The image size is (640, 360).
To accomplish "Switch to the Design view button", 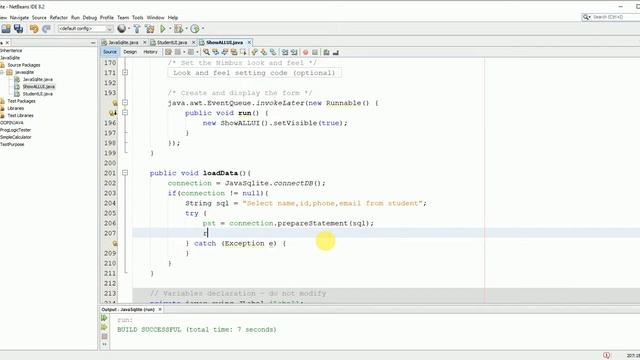I will 130,52.
